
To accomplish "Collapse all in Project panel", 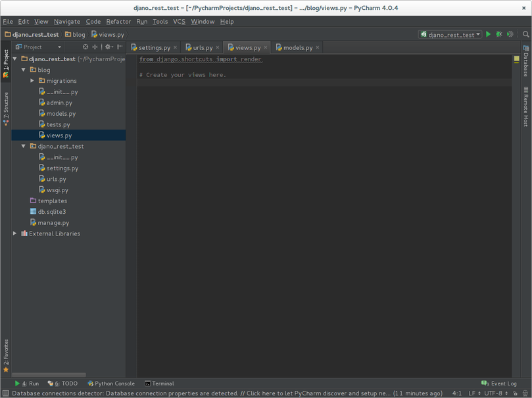I will click(x=95, y=47).
